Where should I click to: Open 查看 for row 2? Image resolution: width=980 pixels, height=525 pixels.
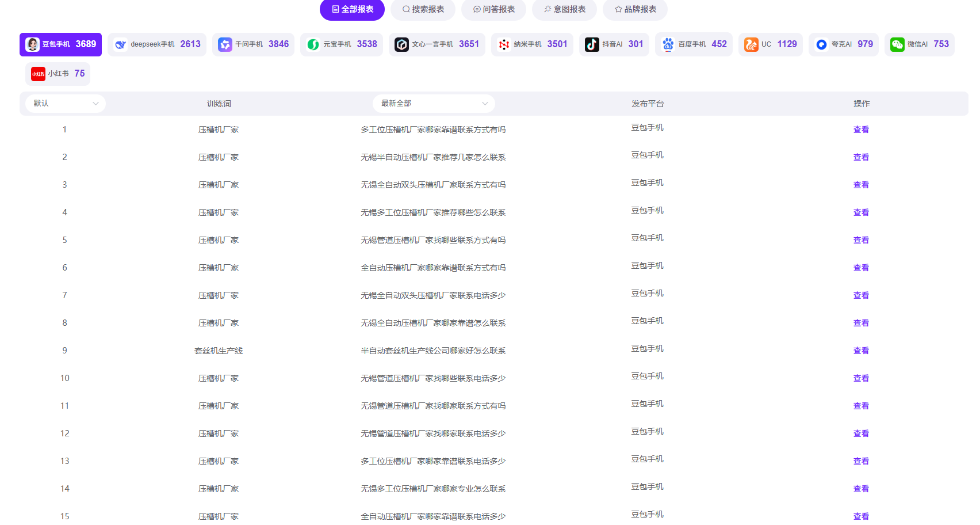pyautogui.click(x=861, y=157)
